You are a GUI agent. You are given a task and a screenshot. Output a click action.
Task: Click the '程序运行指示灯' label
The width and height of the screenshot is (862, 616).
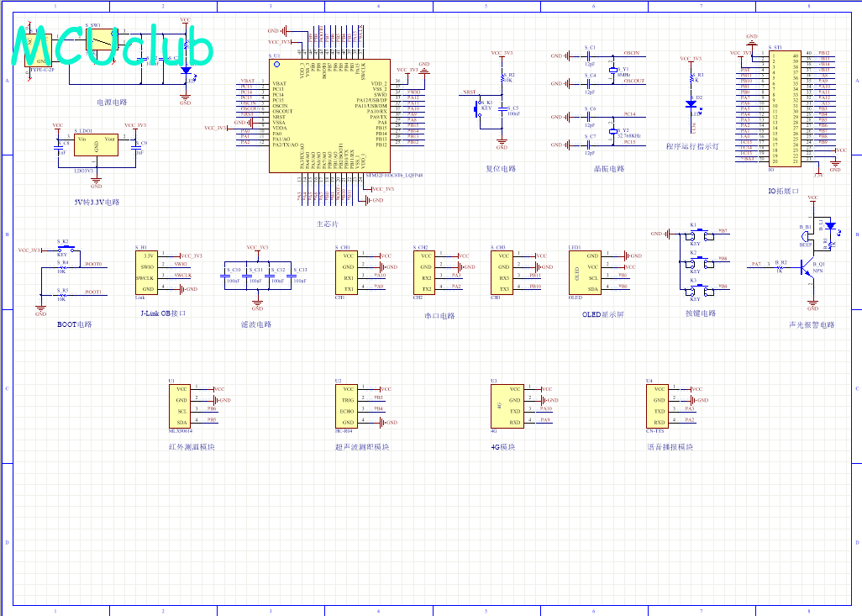(x=692, y=146)
